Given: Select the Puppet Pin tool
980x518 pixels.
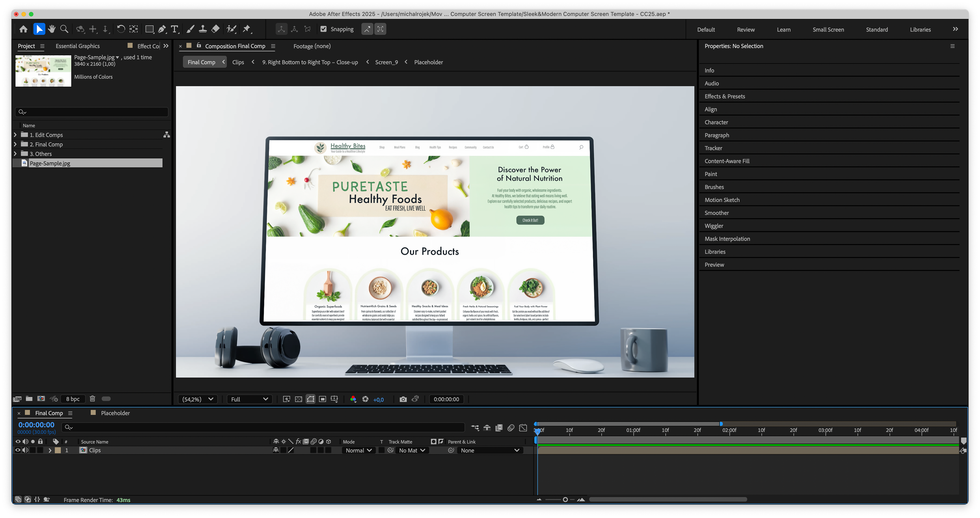Looking at the screenshot, I should pos(247,29).
